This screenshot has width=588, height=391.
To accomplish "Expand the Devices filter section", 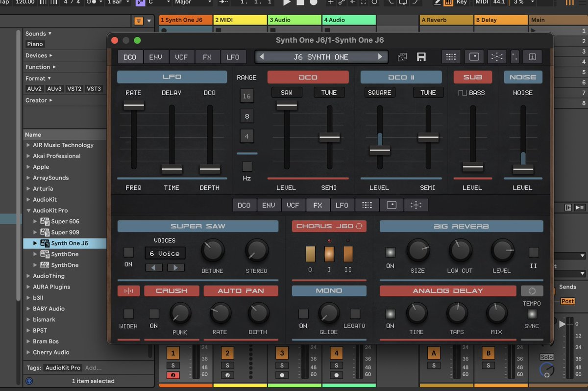I will pyautogui.click(x=39, y=55).
